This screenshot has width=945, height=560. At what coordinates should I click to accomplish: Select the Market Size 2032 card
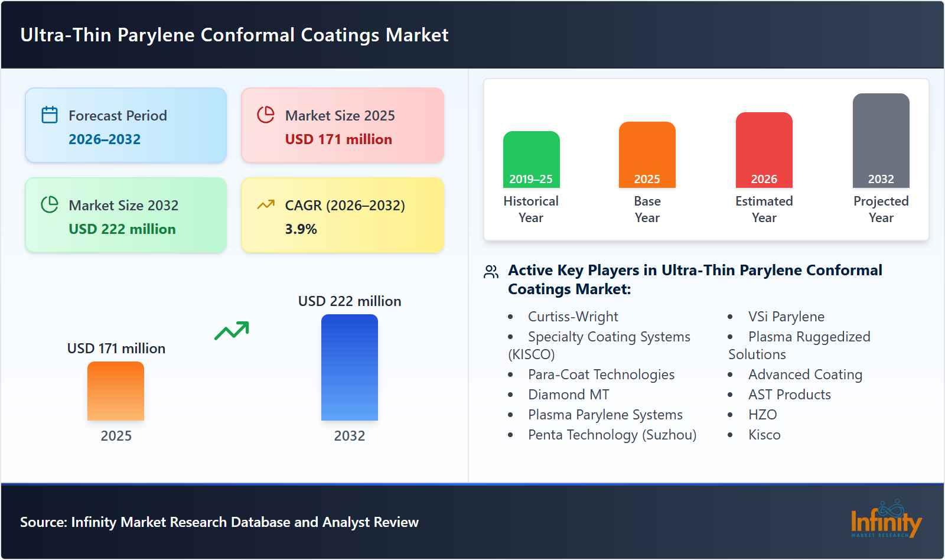[126, 215]
